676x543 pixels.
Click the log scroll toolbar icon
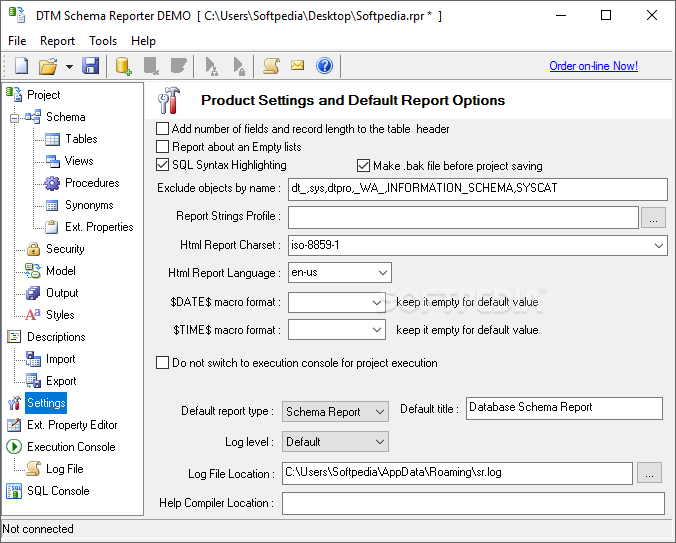tap(271, 66)
